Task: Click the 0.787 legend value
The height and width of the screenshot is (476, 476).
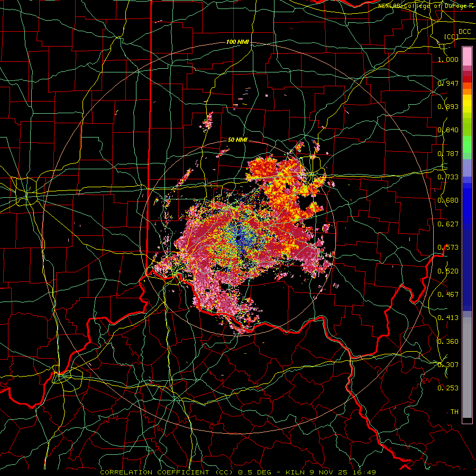Action: [448, 153]
